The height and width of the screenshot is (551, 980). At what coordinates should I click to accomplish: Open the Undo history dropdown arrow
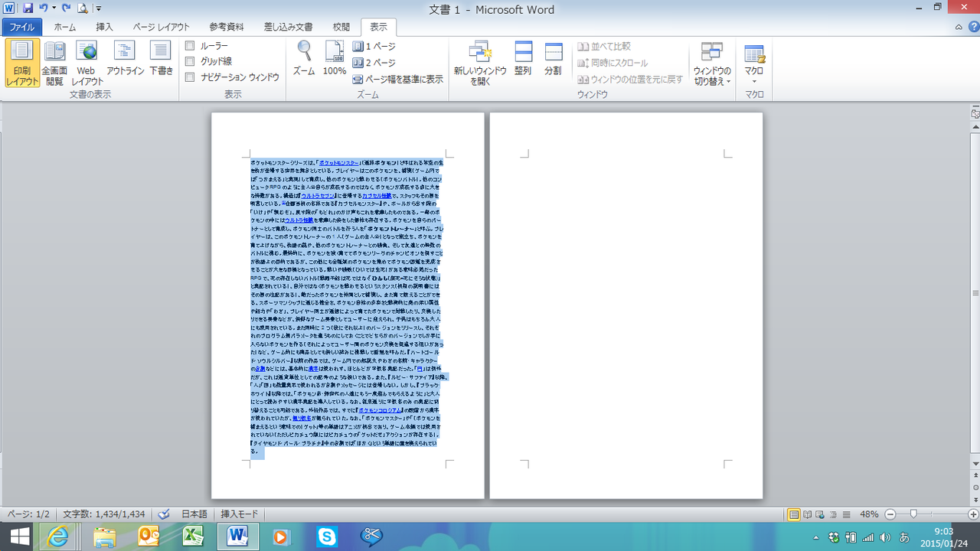54,9
